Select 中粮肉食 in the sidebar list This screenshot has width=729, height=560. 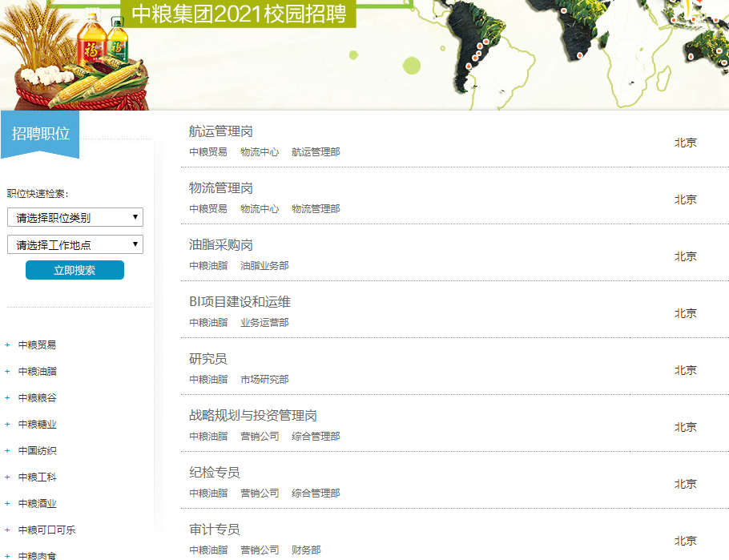pos(37,555)
